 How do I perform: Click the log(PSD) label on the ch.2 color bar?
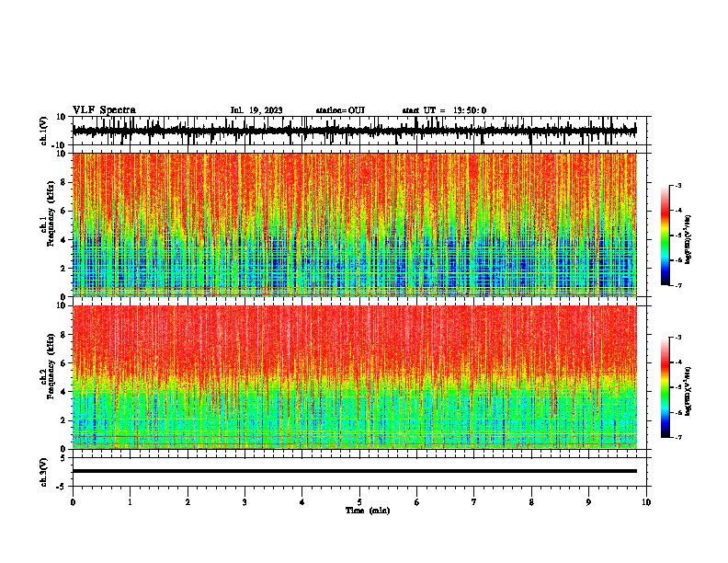coord(688,391)
